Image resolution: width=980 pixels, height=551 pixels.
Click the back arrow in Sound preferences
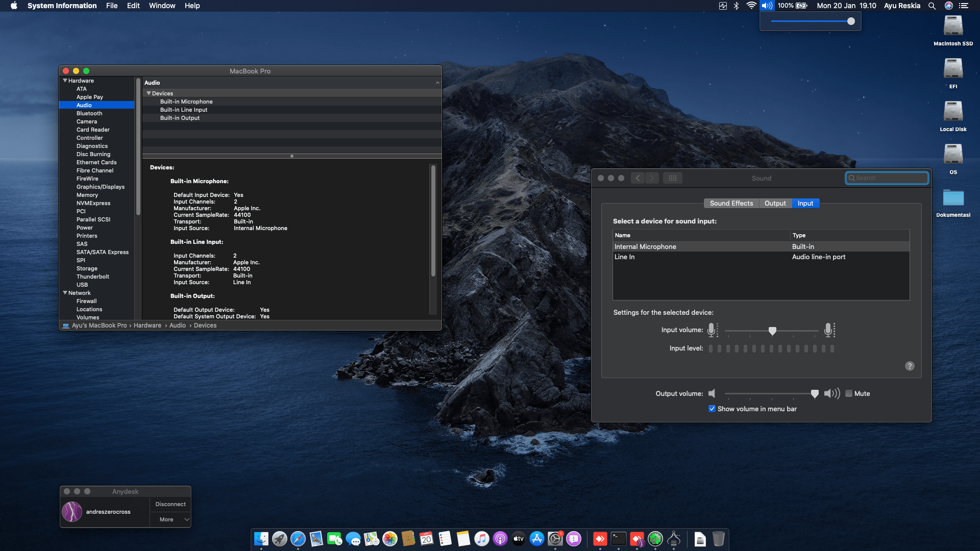click(x=638, y=178)
